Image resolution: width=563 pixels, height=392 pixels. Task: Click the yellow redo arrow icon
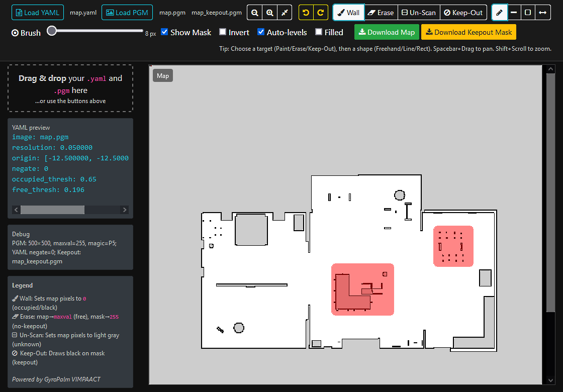321,13
